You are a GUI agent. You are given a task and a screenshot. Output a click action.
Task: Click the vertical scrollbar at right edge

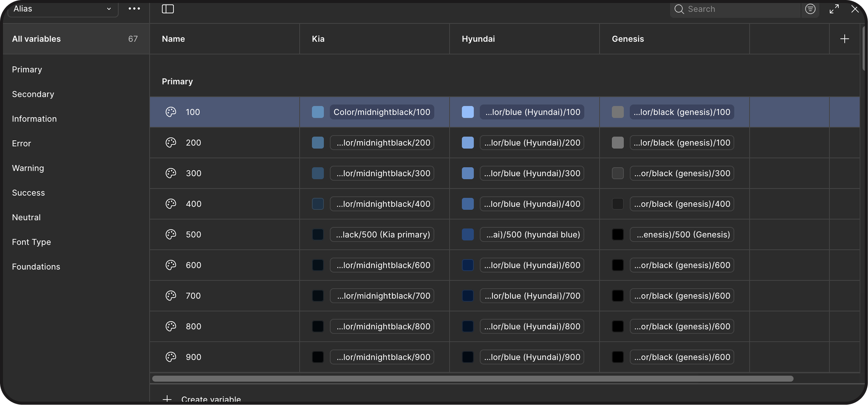[864, 48]
